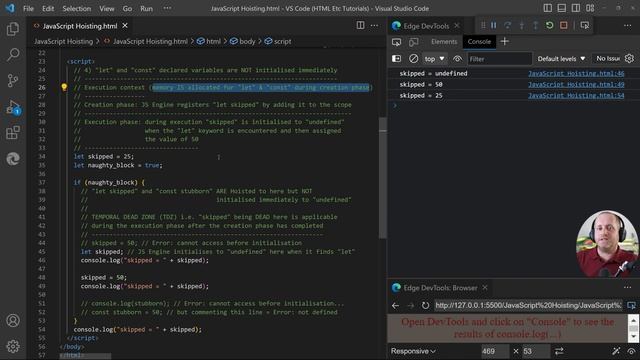Screen dimensions: 640x360
Task: Open the Selection menu
Action: (x=76, y=8)
